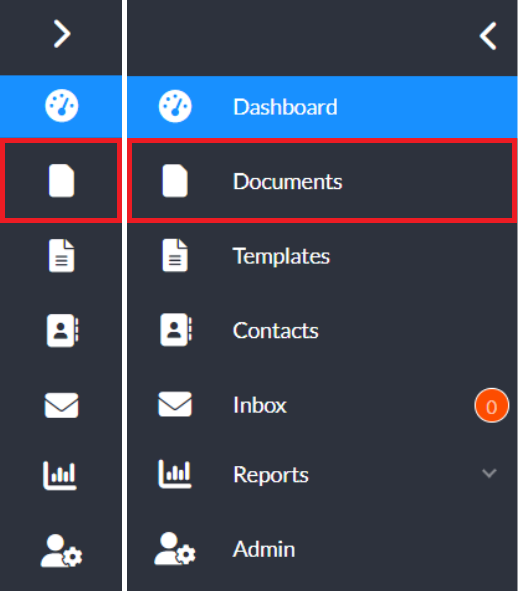Click gauge icon beside Dashboard label
The height and width of the screenshot is (591, 518).
click(x=175, y=106)
